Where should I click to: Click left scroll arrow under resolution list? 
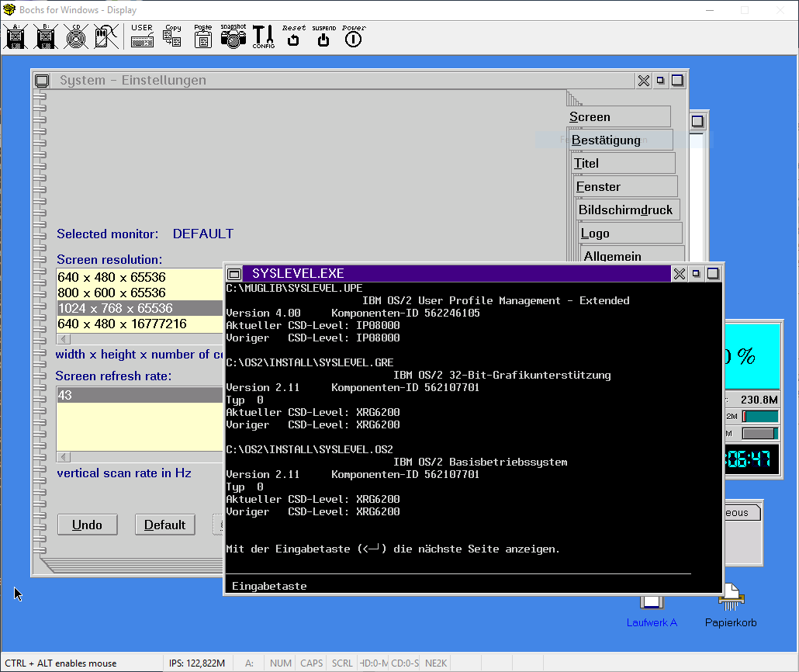64,339
